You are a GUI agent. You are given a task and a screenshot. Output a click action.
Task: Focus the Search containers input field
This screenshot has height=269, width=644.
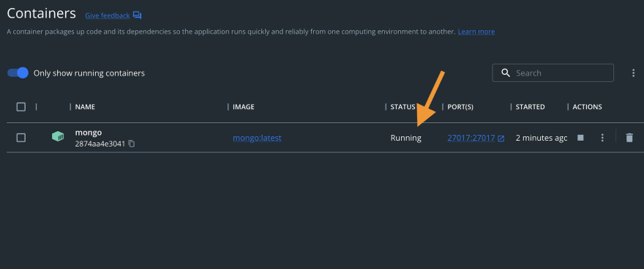(x=553, y=73)
